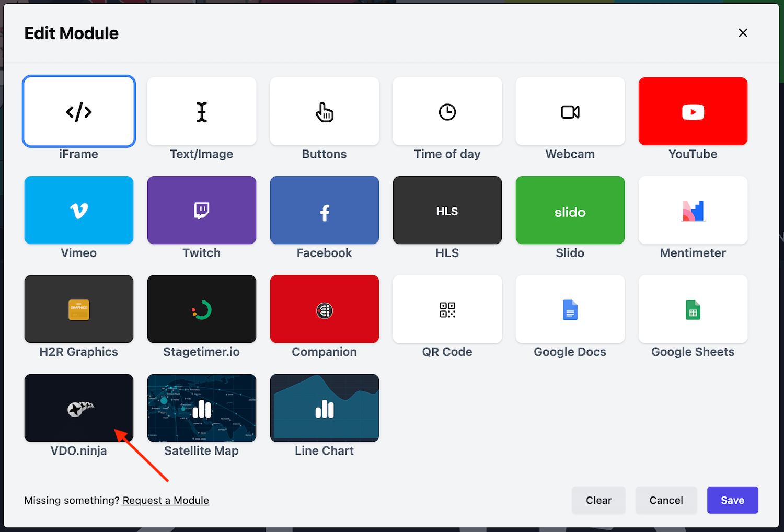Choose the Buttons module
Screen dimensions: 784x532
324,111
